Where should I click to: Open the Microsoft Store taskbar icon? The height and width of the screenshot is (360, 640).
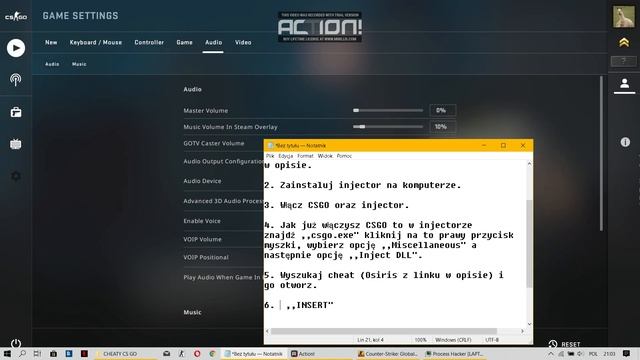[x=53, y=353]
